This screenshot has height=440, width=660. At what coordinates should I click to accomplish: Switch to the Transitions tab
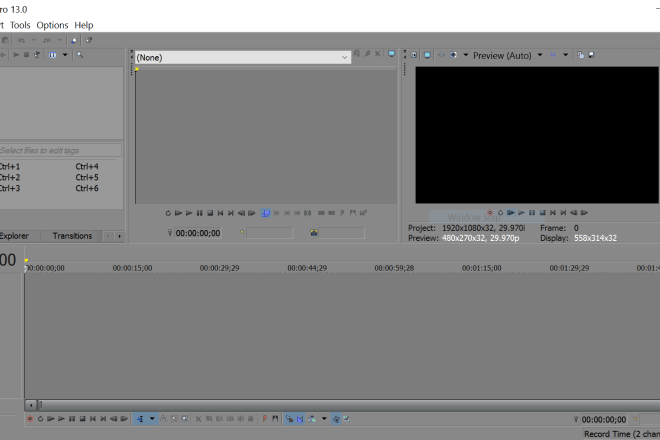tap(72, 236)
